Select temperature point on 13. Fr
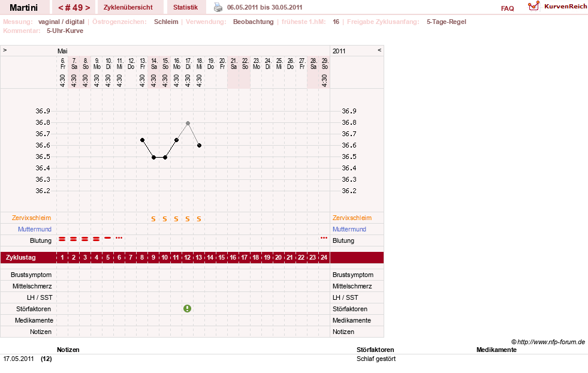 click(142, 140)
